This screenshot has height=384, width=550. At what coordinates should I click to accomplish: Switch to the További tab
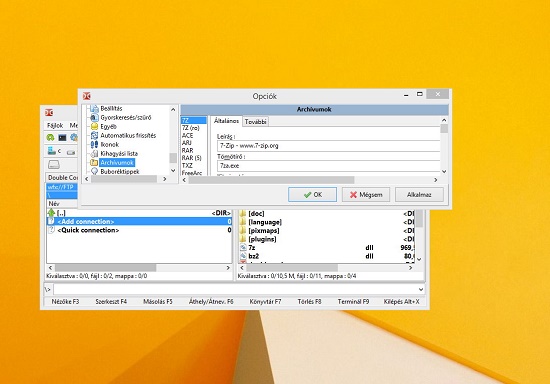[256, 122]
